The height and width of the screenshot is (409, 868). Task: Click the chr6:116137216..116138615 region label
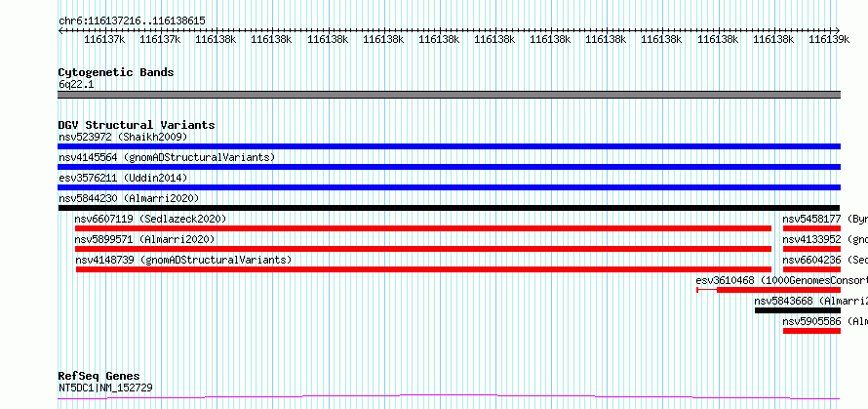click(x=132, y=20)
